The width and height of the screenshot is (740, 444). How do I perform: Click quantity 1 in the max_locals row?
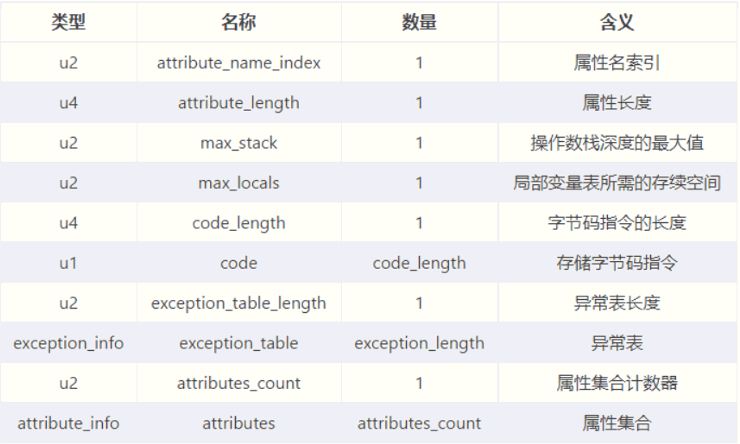pos(419,183)
